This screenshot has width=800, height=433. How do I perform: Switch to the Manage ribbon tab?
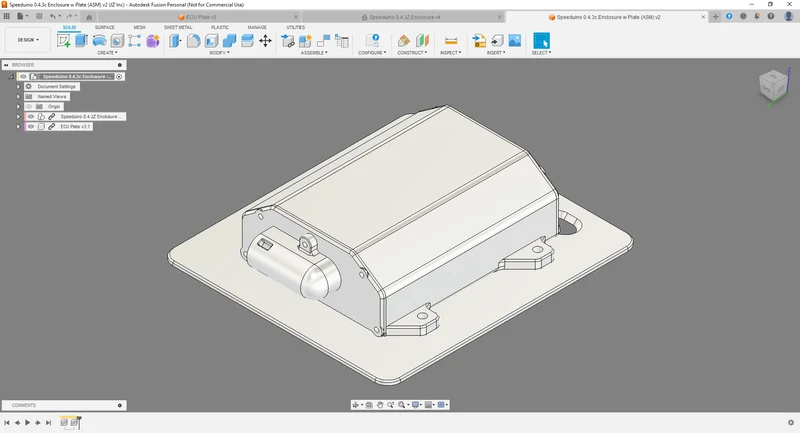click(257, 27)
